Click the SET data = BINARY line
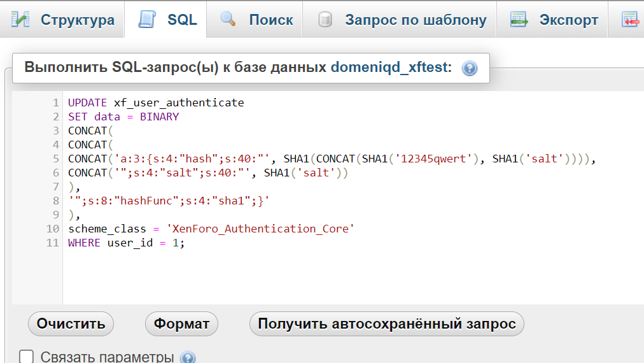644x363 pixels. pyautogui.click(x=123, y=117)
